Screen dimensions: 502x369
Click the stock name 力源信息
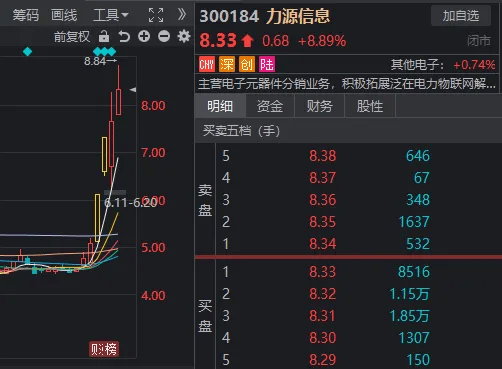(298, 16)
